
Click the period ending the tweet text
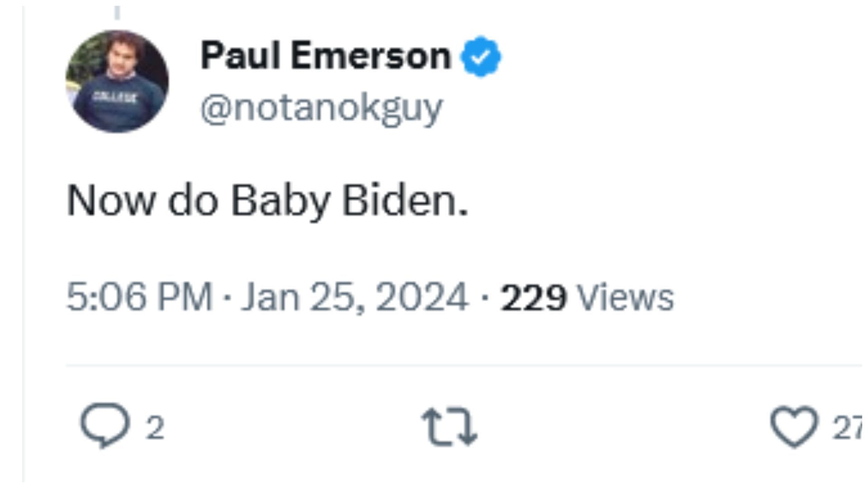[x=463, y=213]
